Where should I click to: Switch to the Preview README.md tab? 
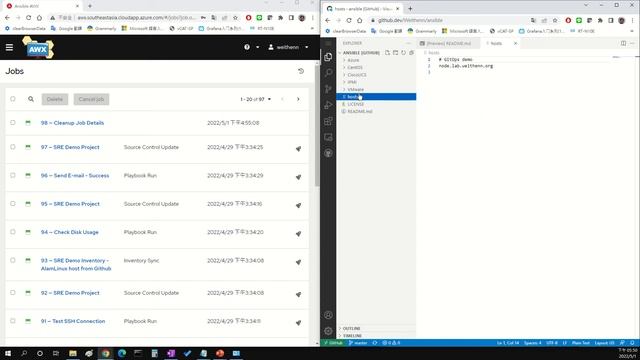coord(448,43)
